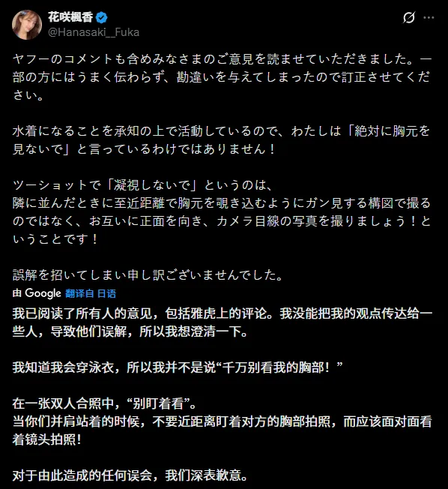Open the Grok explain-this-post icon
The image size is (448, 489).
coord(409,17)
